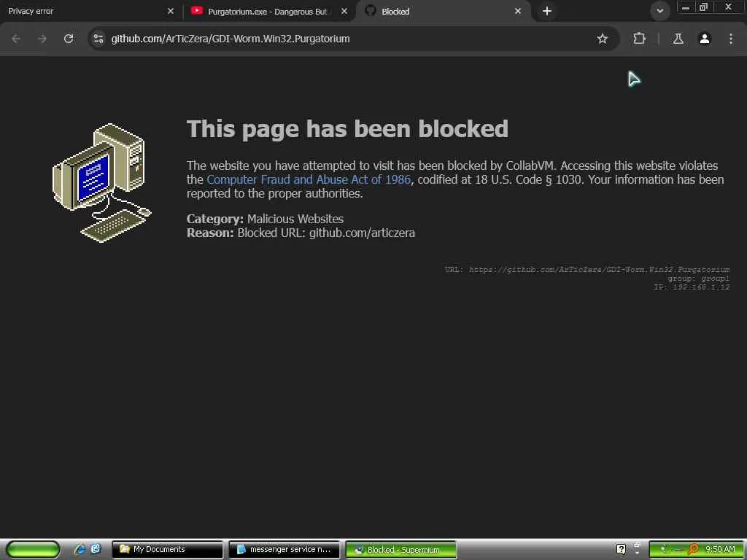
Task: Expand the tab search dropdown arrow
Action: coord(659,11)
